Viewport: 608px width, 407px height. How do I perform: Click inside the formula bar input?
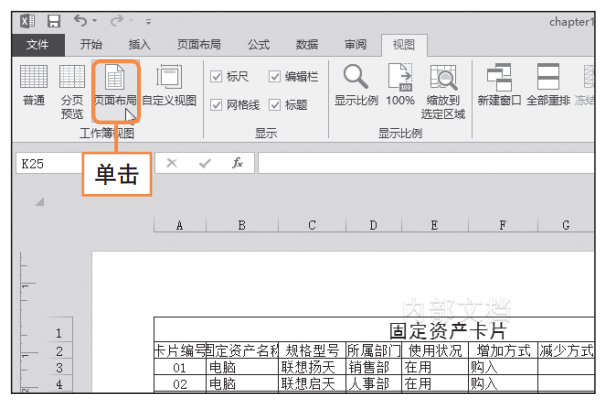pos(426,163)
